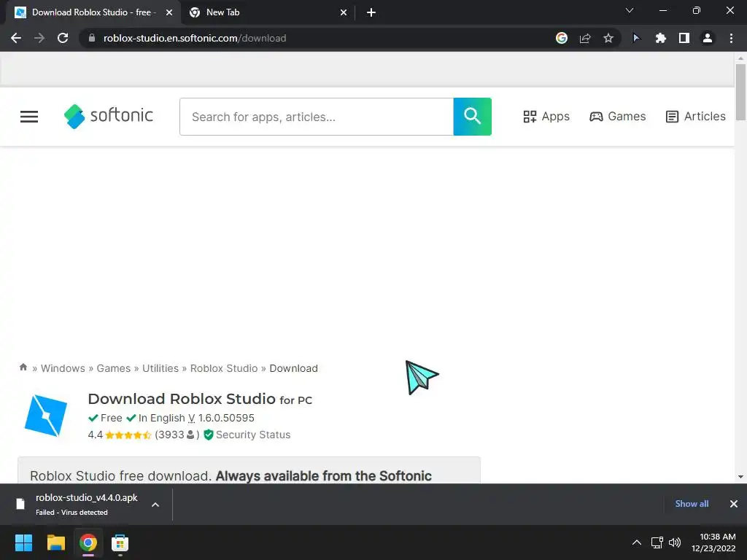The height and width of the screenshot is (560, 747).
Task: Close the Download Roblox Studio tab
Action: [x=169, y=12]
